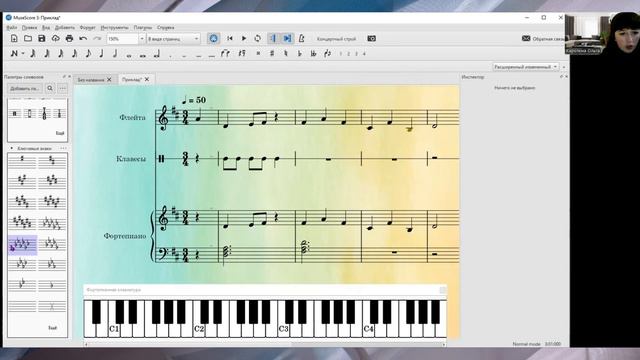Search palettes with magnifier icon
The width and height of the screenshot is (640, 360).
[x=50, y=88]
